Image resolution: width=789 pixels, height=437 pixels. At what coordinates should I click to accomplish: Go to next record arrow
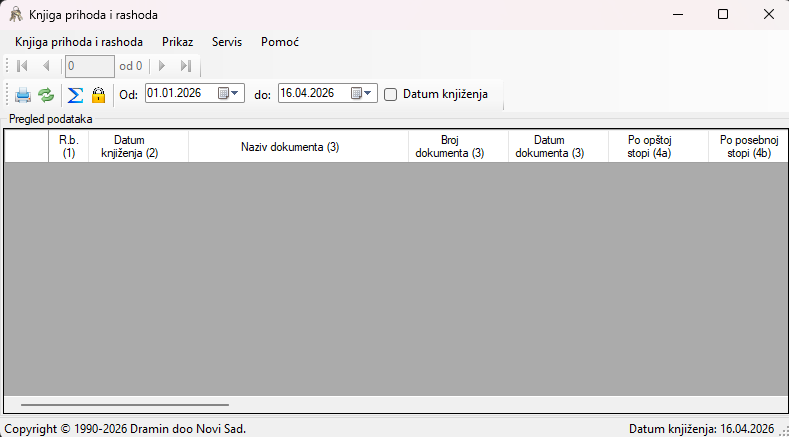pos(162,66)
